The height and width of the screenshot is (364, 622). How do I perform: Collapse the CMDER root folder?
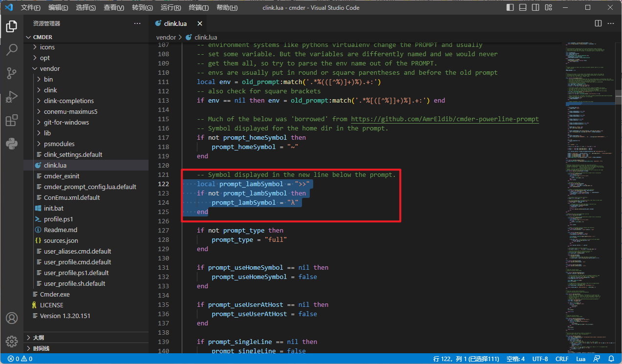coord(86,37)
